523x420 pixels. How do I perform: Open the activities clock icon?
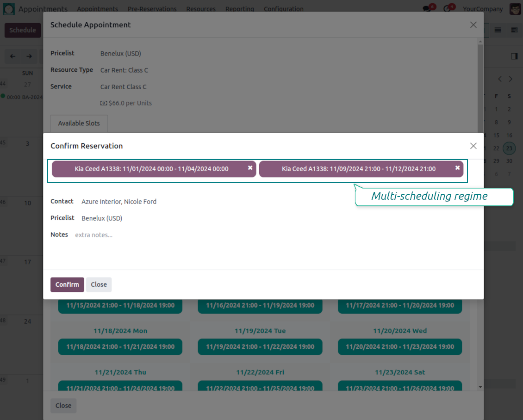point(447,9)
